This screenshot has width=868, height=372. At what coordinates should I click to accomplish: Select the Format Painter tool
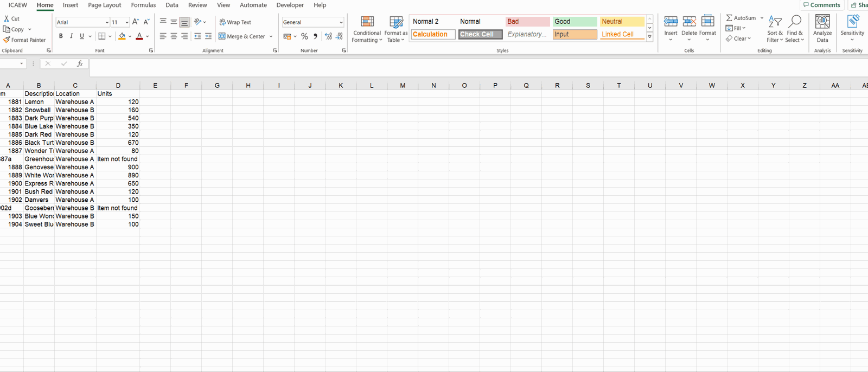24,40
